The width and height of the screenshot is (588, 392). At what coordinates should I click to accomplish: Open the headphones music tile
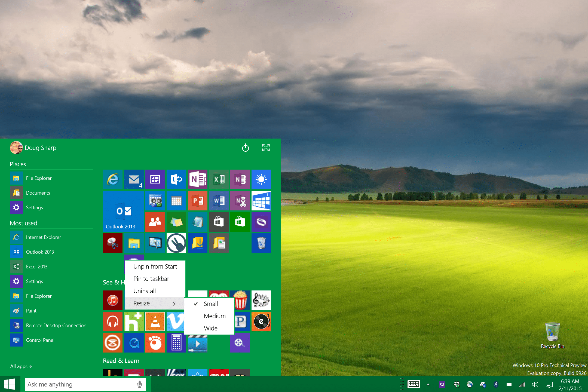click(113, 321)
